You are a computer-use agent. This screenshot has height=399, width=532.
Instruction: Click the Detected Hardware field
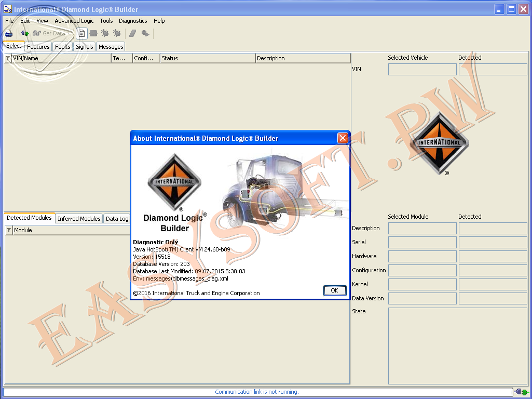(493, 256)
